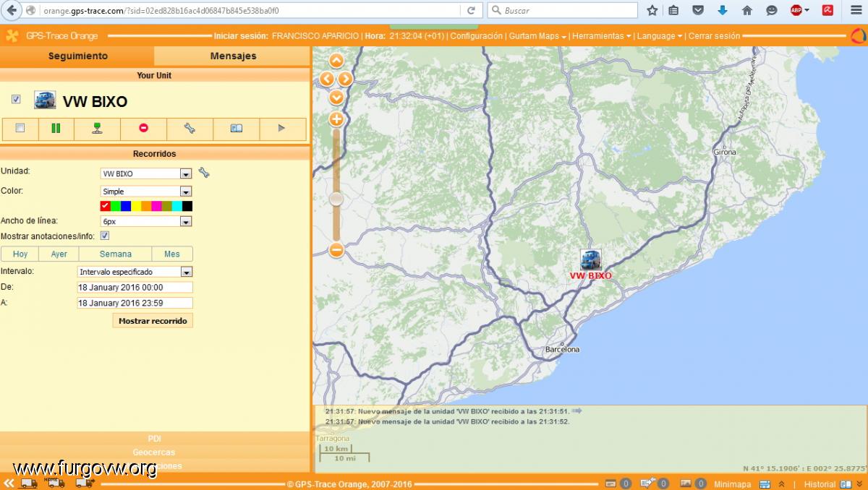Expand the Gurtam Maps menu
Screen dimensions: 868x490
pos(537,35)
